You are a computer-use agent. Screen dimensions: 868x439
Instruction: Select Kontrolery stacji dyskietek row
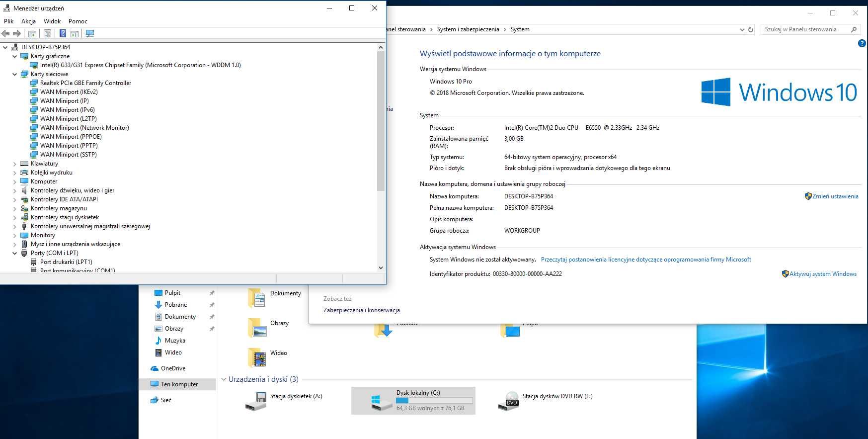pos(60,217)
